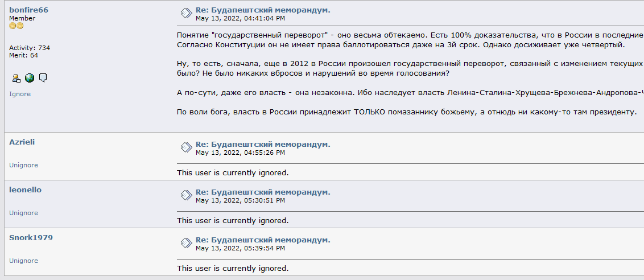Open the 05:30:51 PM post title link
Image resolution: width=644 pixels, height=280 pixels.
263,192
